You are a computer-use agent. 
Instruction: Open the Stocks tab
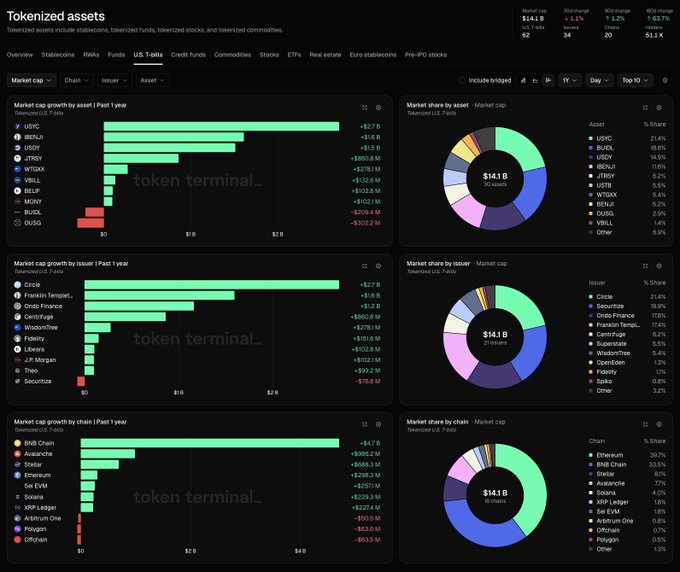click(269, 55)
